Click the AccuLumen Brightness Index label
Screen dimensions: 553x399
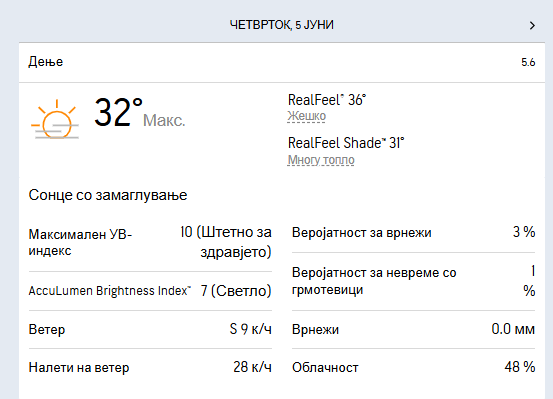(x=110, y=291)
